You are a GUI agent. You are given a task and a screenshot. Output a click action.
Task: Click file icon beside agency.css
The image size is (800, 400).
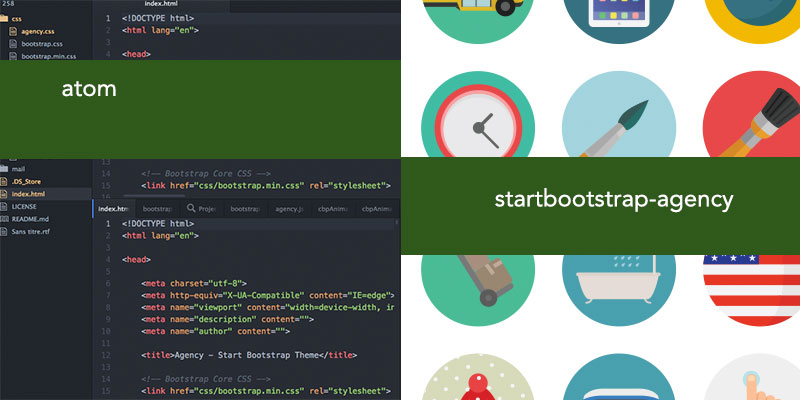[x=13, y=32]
